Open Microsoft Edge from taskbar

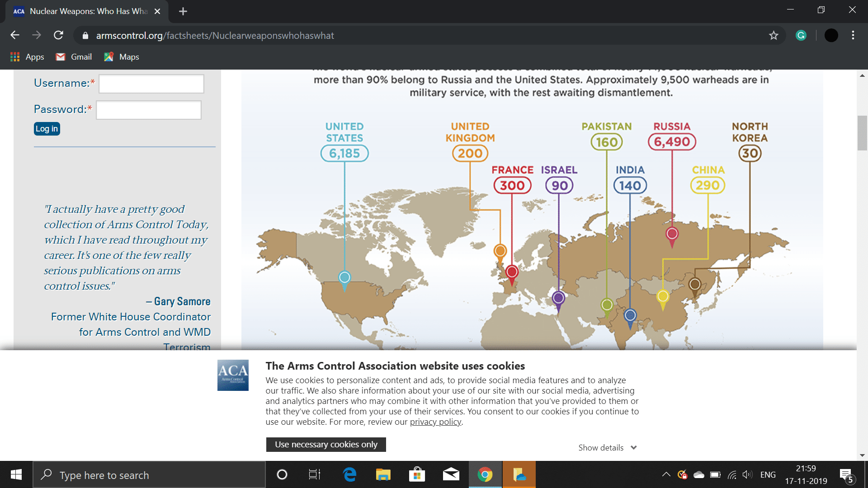[x=349, y=474]
